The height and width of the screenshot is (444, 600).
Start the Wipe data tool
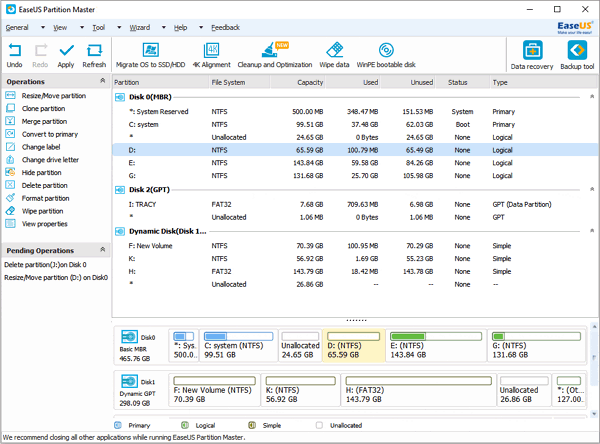coord(334,55)
